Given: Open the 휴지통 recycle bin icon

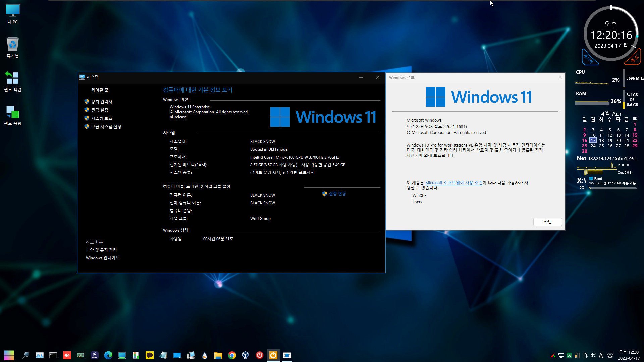Looking at the screenshot, I should 13,48.
